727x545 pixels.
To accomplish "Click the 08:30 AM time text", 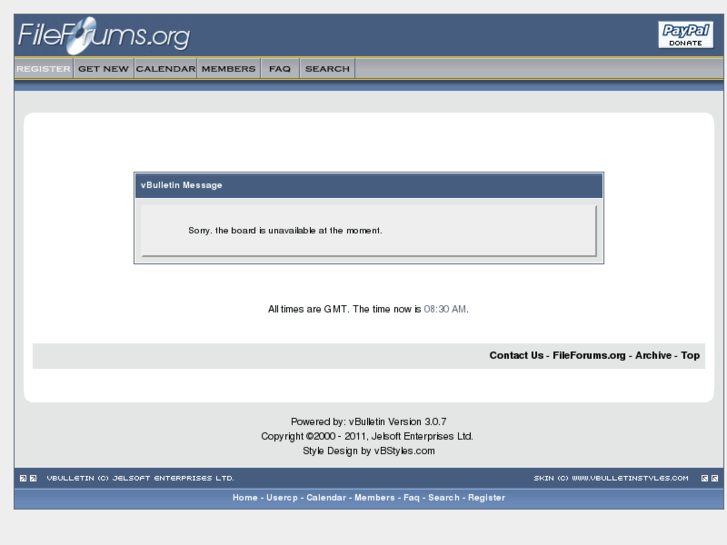I will click(445, 309).
